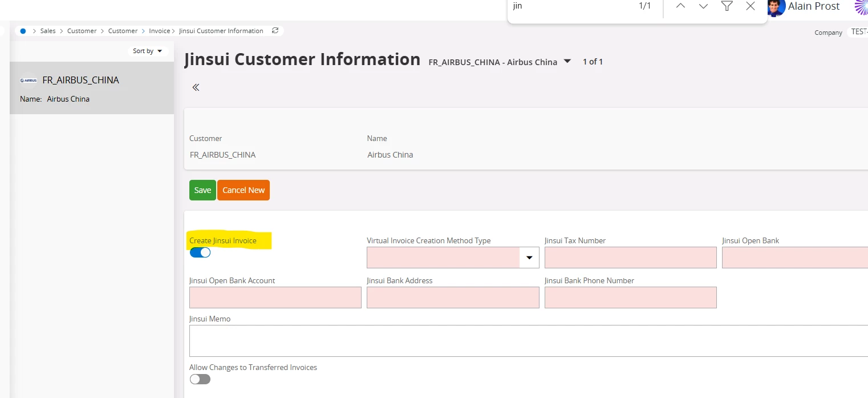
Task: Disable the Create Jinsui Invoice toggle
Action: 200,252
